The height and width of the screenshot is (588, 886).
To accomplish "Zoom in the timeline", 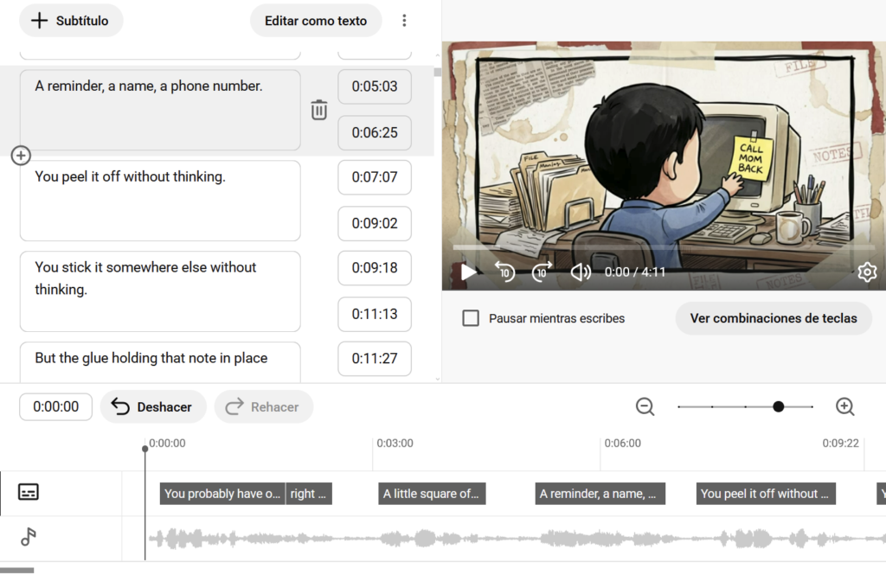I will pyautogui.click(x=844, y=406).
